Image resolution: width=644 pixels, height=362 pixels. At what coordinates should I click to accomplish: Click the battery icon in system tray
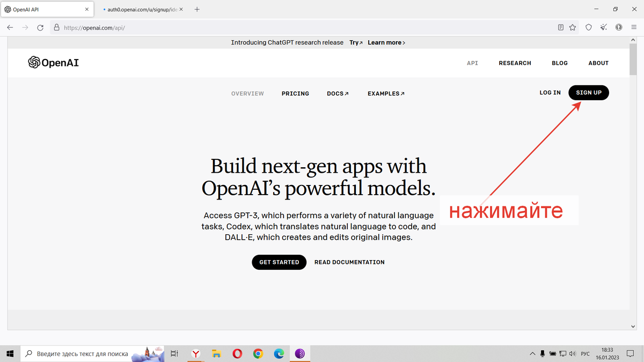coord(552,353)
